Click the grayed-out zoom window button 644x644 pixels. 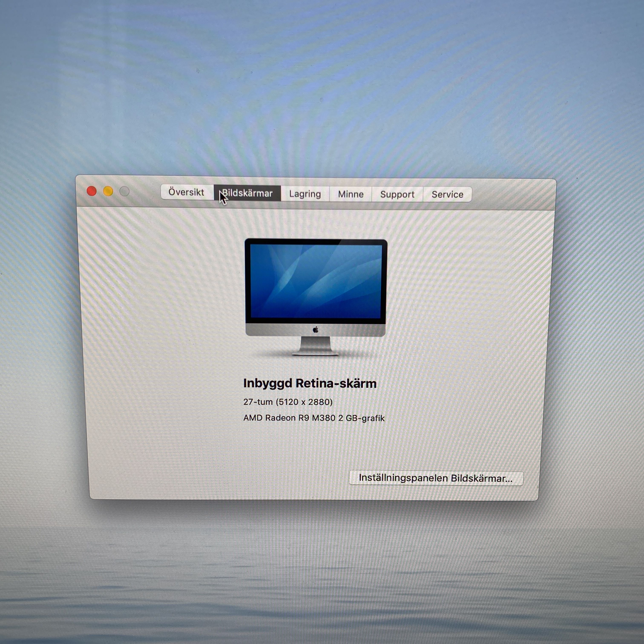[x=124, y=191]
